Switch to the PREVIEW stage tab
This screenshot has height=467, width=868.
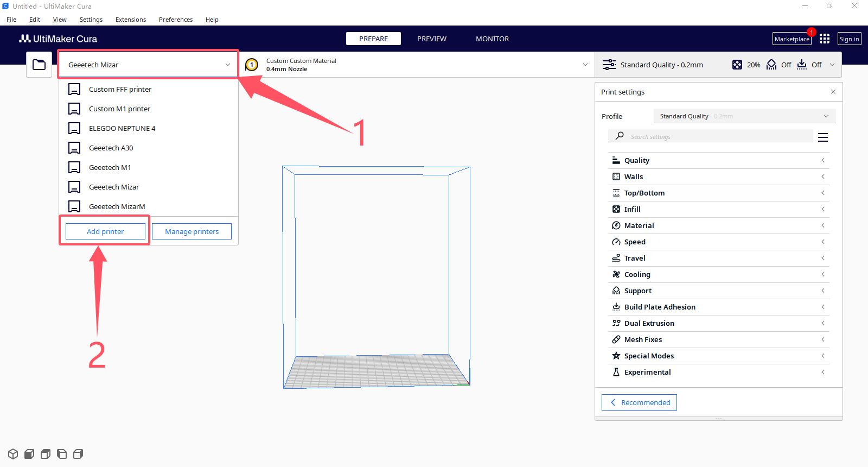[432, 39]
